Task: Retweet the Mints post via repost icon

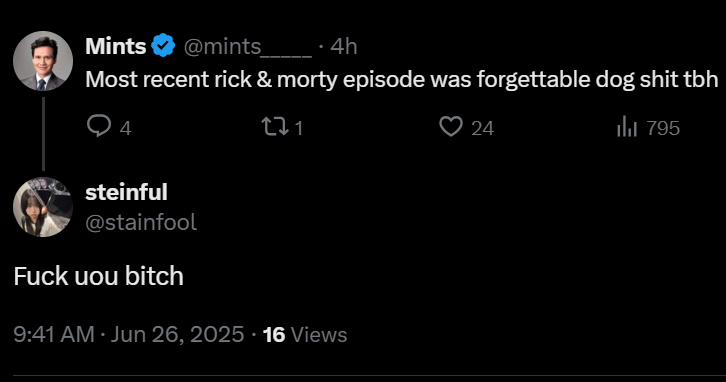Action: 275,126
